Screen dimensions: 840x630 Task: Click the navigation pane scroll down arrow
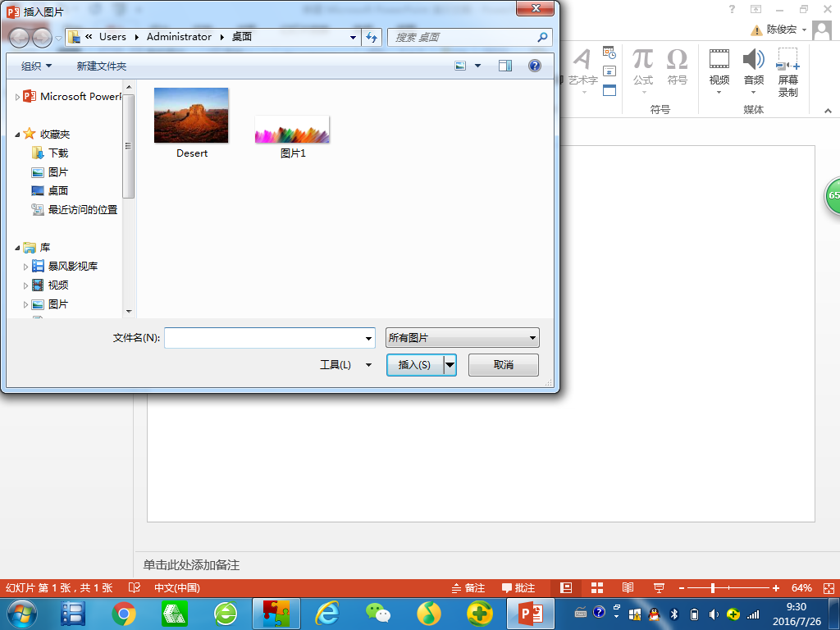[129, 311]
